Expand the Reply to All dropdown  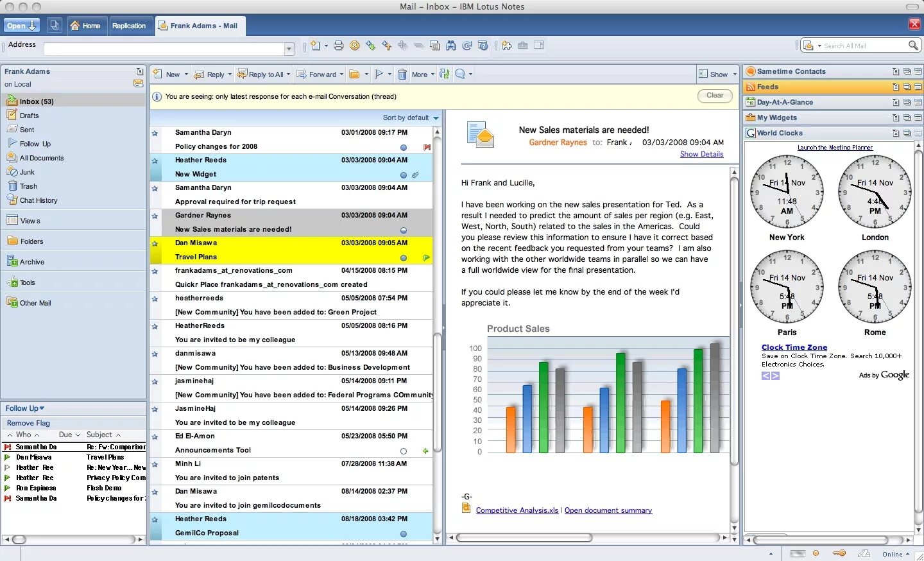point(288,74)
